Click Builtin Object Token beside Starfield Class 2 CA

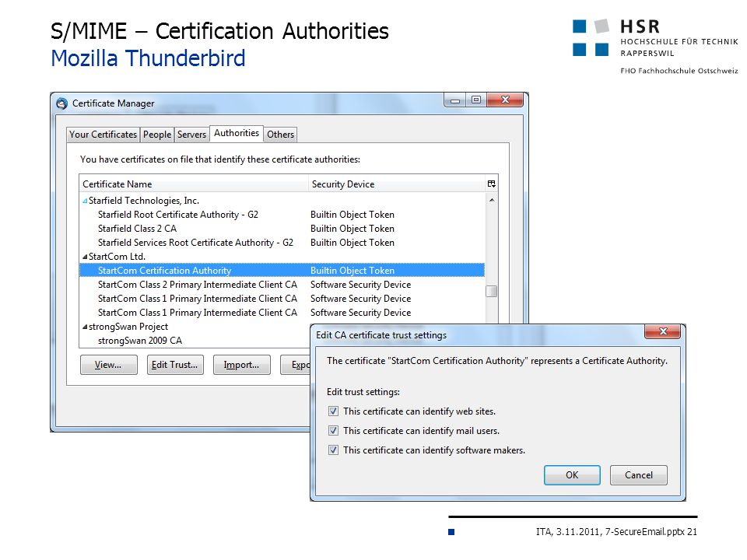pos(352,229)
